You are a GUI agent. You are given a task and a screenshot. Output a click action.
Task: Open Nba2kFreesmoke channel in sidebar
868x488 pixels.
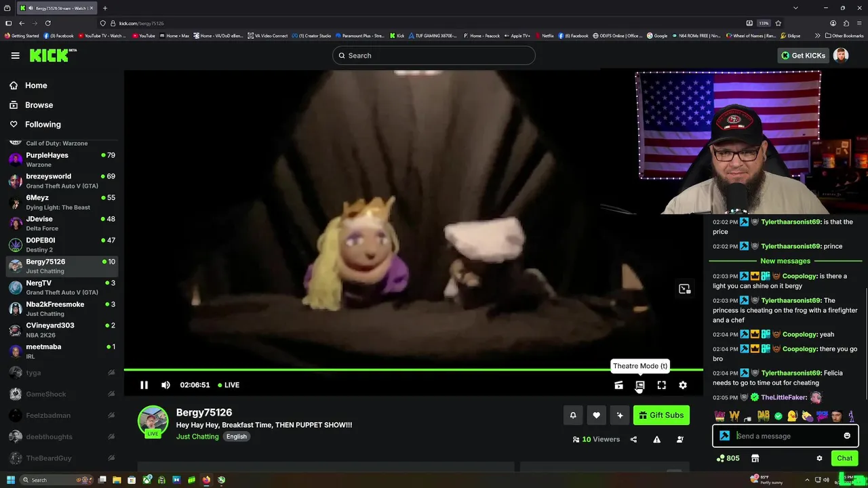pyautogui.click(x=62, y=308)
